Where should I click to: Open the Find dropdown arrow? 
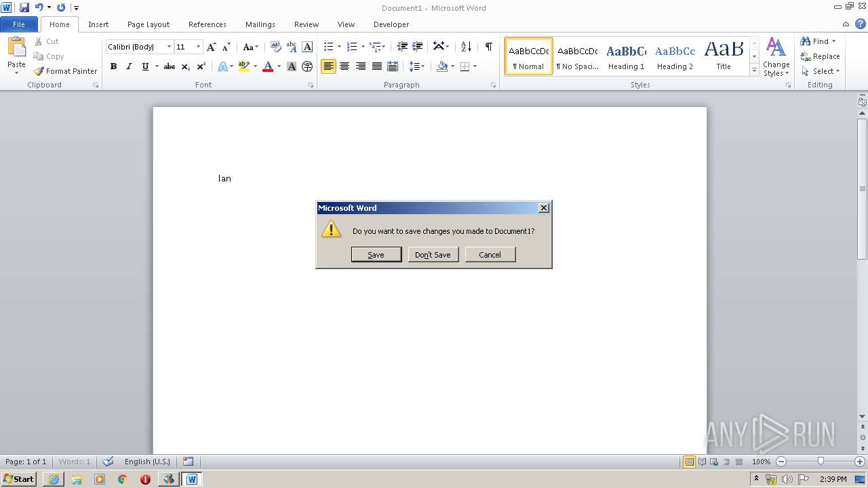pyautogui.click(x=833, y=41)
